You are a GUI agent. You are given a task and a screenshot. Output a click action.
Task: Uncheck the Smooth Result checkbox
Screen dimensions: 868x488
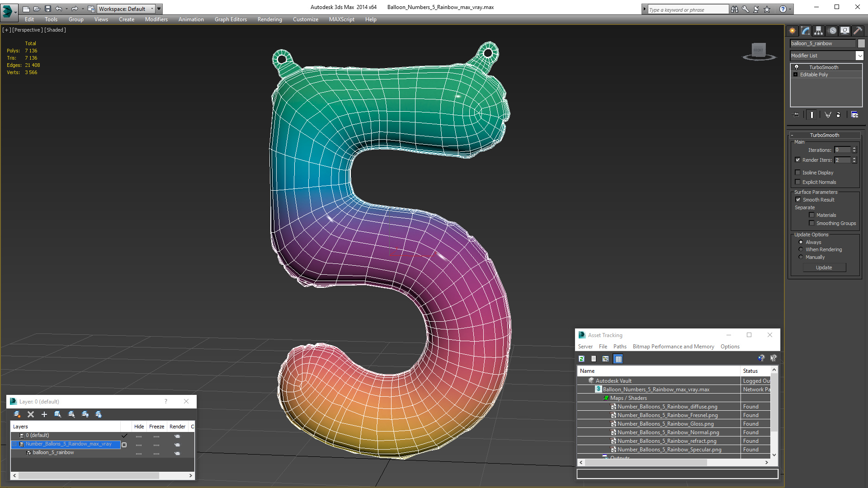tap(798, 200)
